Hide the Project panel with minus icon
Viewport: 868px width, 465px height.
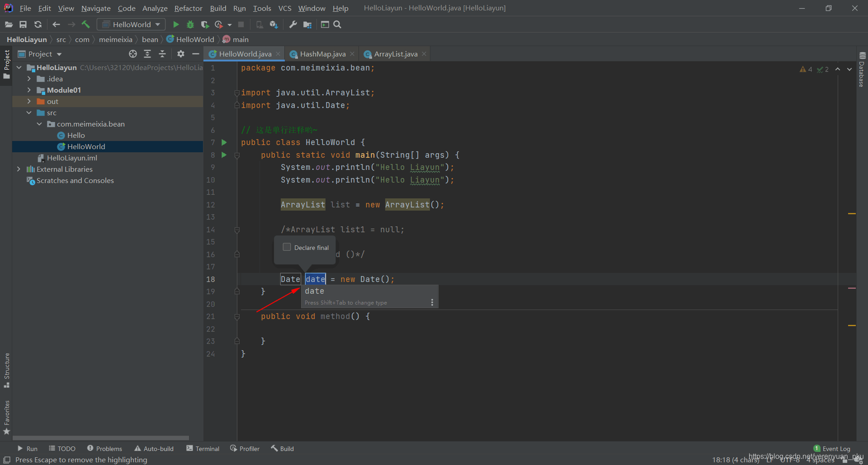pos(196,54)
